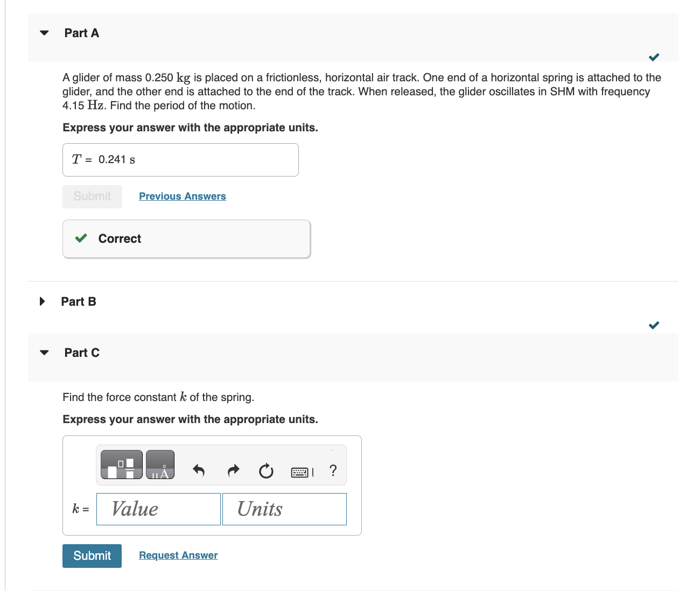The height and width of the screenshot is (591, 700).
Task: Focus the Units input field
Action: pos(284,509)
